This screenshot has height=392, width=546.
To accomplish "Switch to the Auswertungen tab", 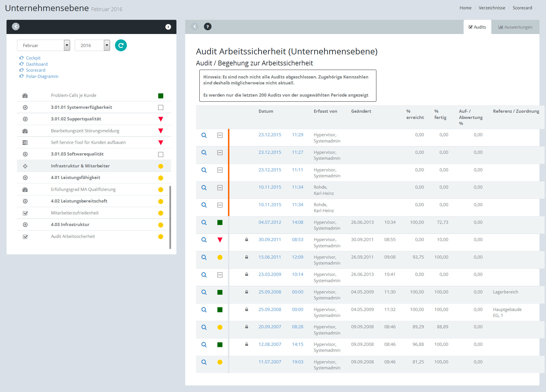I will click(515, 27).
